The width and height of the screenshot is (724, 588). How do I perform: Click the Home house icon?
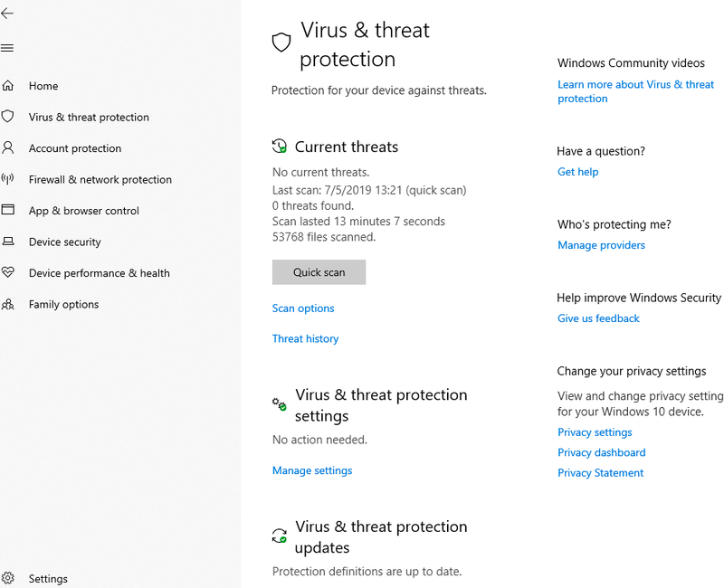(x=8, y=85)
